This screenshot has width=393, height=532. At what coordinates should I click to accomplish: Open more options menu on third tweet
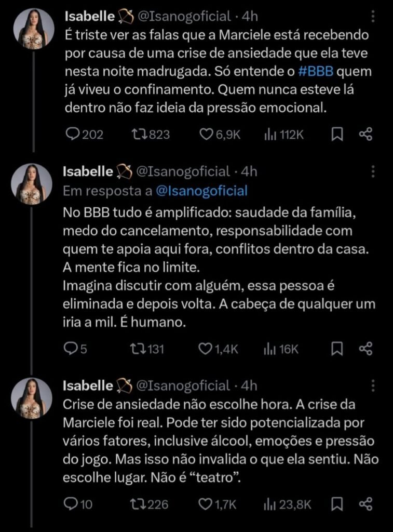[374, 386]
